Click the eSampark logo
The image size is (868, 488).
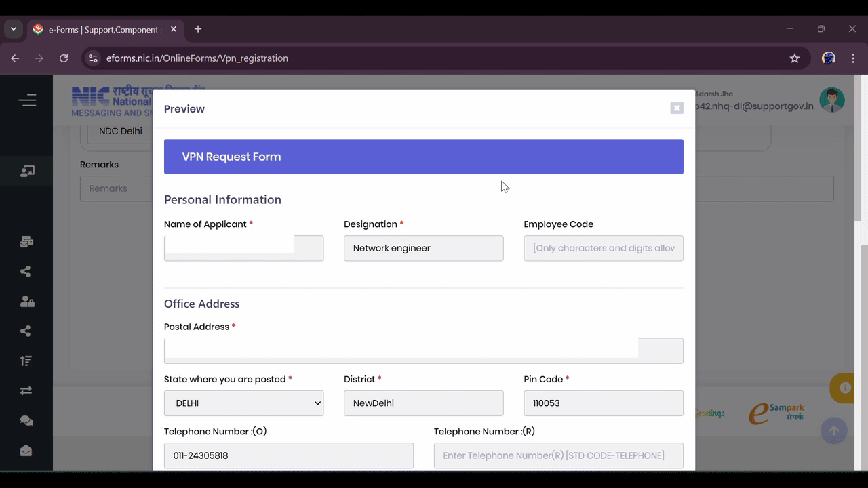point(776,413)
